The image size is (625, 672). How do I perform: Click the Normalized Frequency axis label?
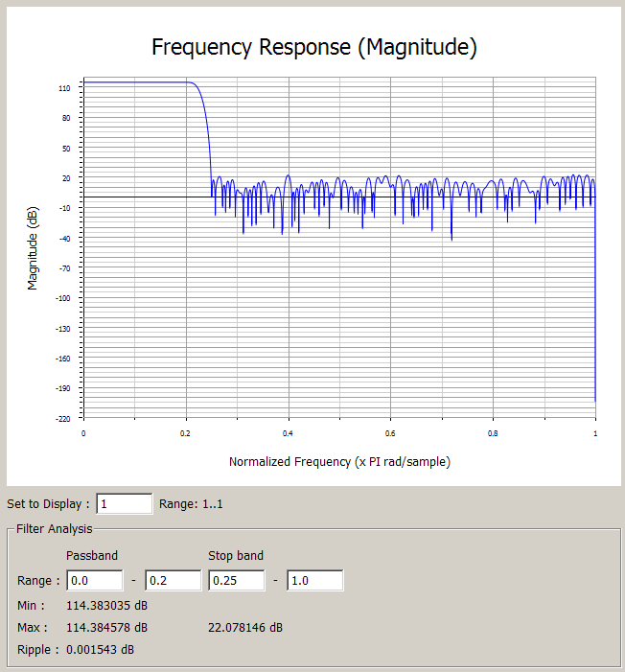[x=339, y=462]
